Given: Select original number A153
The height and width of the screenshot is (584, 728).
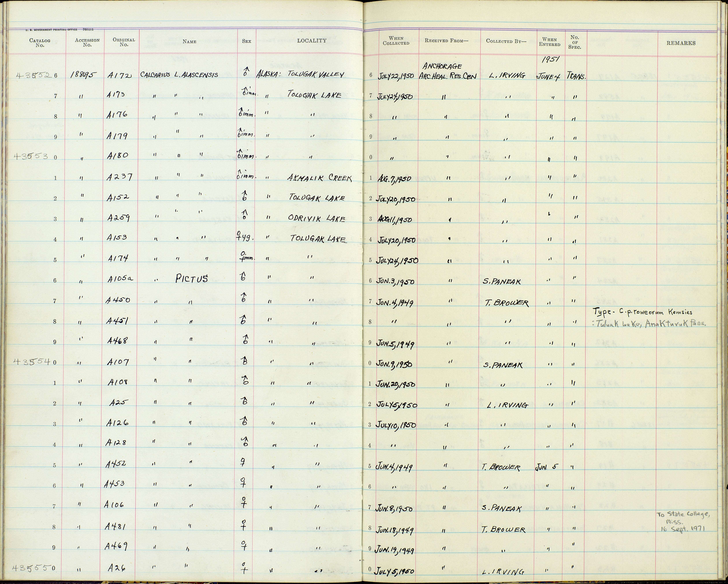Looking at the screenshot, I should 117,238.
